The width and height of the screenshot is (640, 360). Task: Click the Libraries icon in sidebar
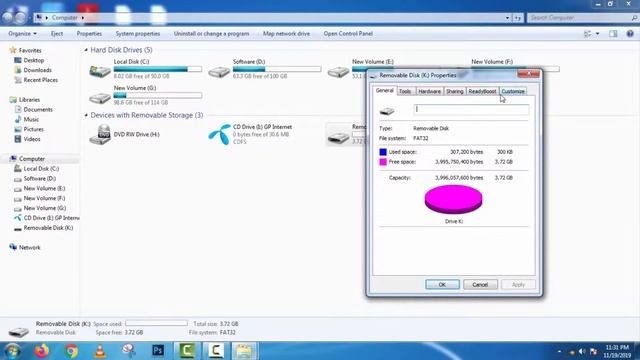[x=13, y=100]
